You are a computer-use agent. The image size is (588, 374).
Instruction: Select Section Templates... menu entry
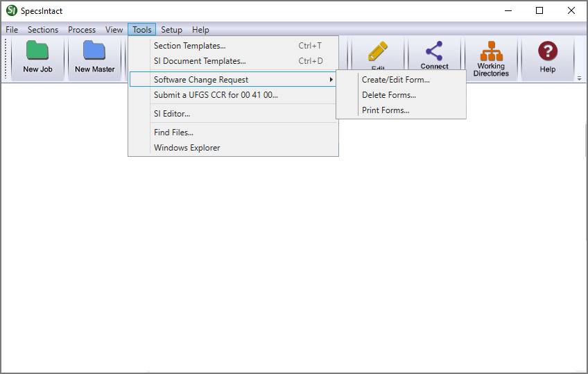click(x=233, y=46)
